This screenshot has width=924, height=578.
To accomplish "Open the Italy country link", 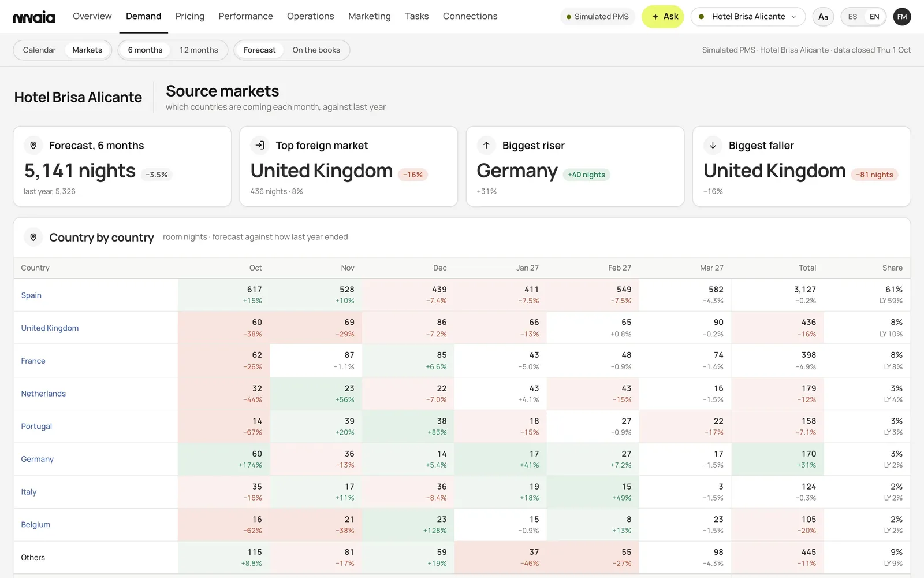I will click(x=29, y=492).
